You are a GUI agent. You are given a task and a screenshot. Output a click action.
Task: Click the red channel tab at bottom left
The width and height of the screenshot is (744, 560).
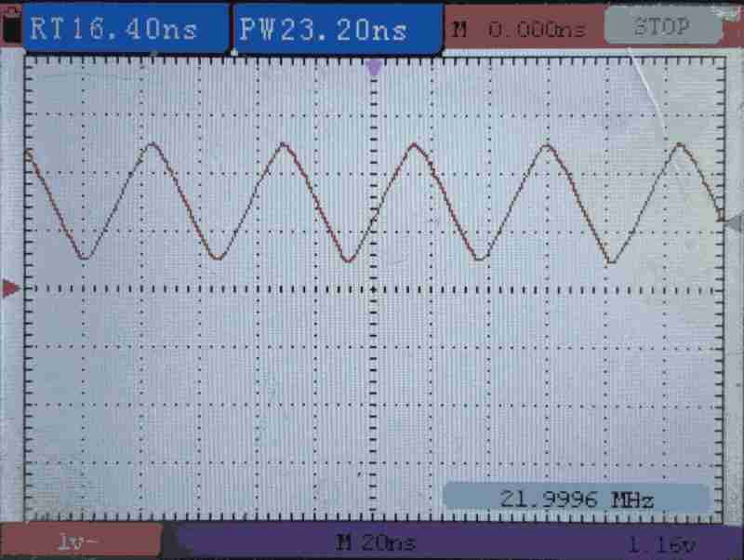[80, 542]
